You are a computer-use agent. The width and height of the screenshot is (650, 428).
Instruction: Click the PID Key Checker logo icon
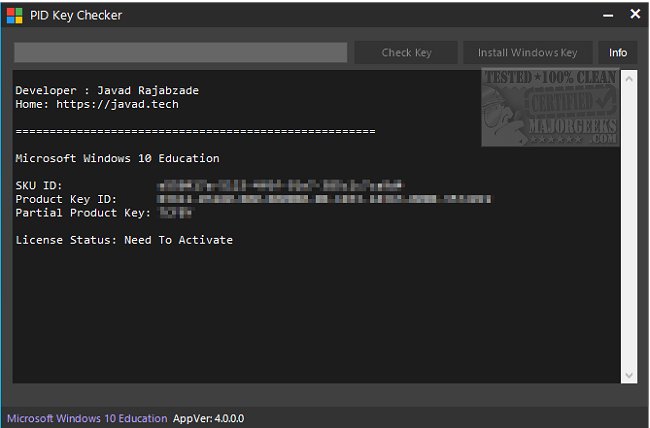[x=15, y=15]
